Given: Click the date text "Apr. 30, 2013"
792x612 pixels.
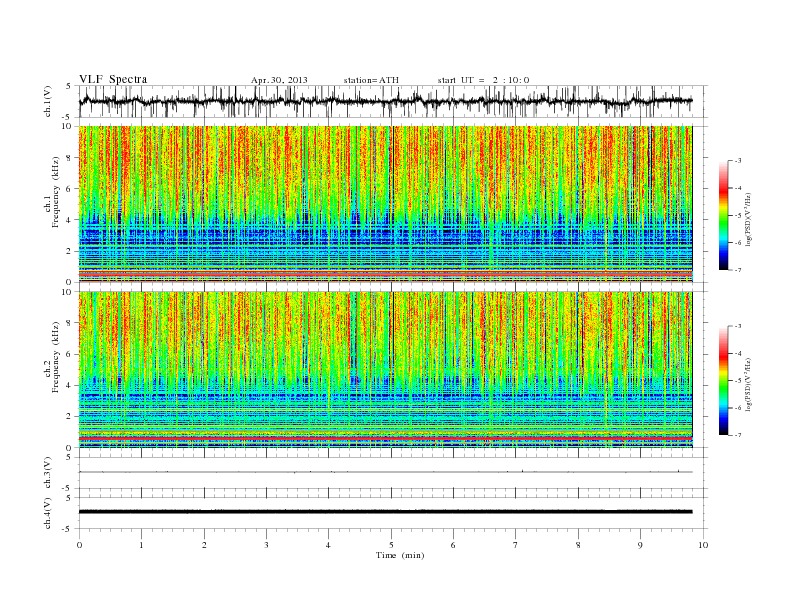Looking at the screenshot, I should (x=279, y=80).
